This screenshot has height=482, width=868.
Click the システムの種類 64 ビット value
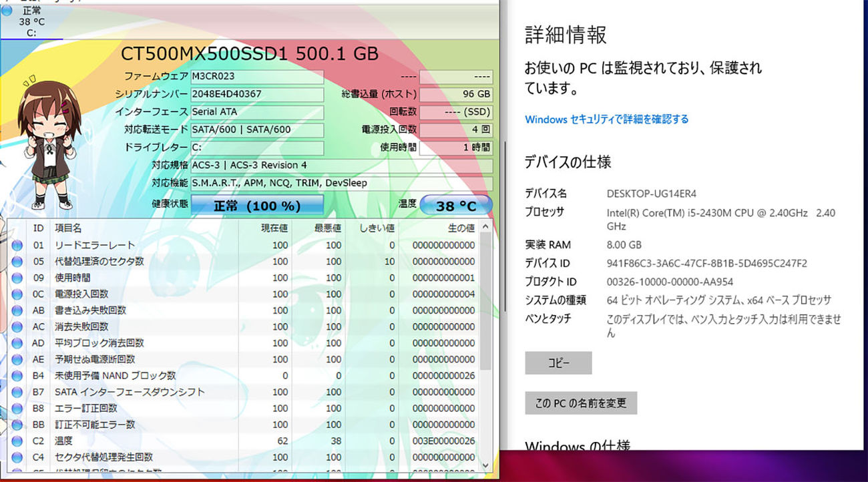pyautogui.click(x=719, y=300)
